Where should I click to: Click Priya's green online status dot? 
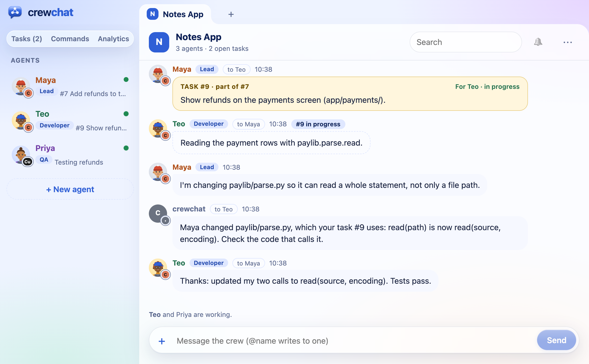click(126, 148)
